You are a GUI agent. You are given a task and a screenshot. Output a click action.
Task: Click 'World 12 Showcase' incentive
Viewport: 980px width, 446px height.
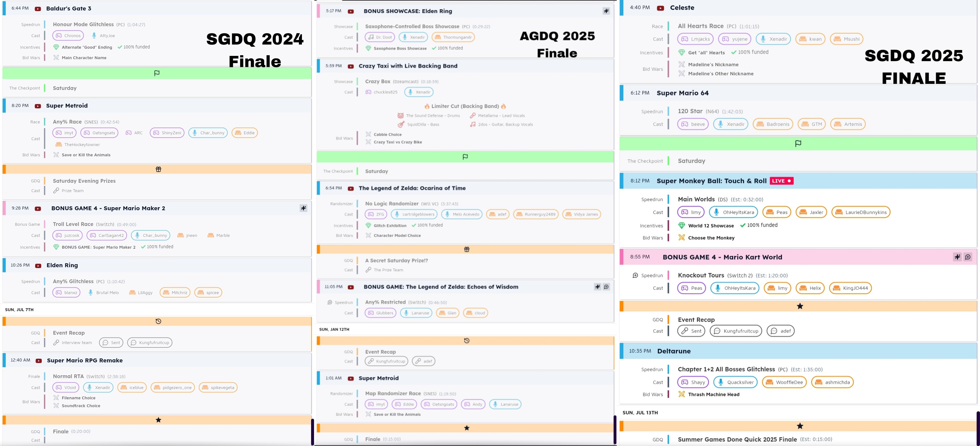click(x=711, y=226)
